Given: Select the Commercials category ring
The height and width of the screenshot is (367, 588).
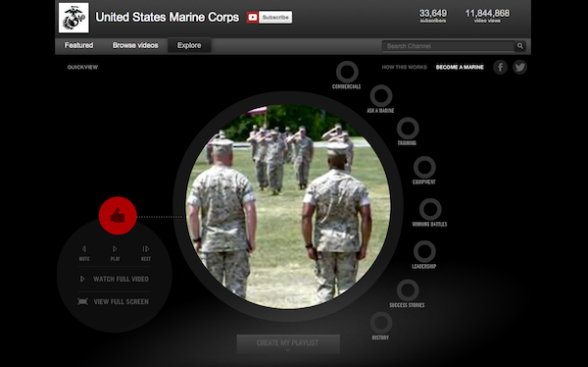Looking at the screenshot, I should tap(347, 72).
